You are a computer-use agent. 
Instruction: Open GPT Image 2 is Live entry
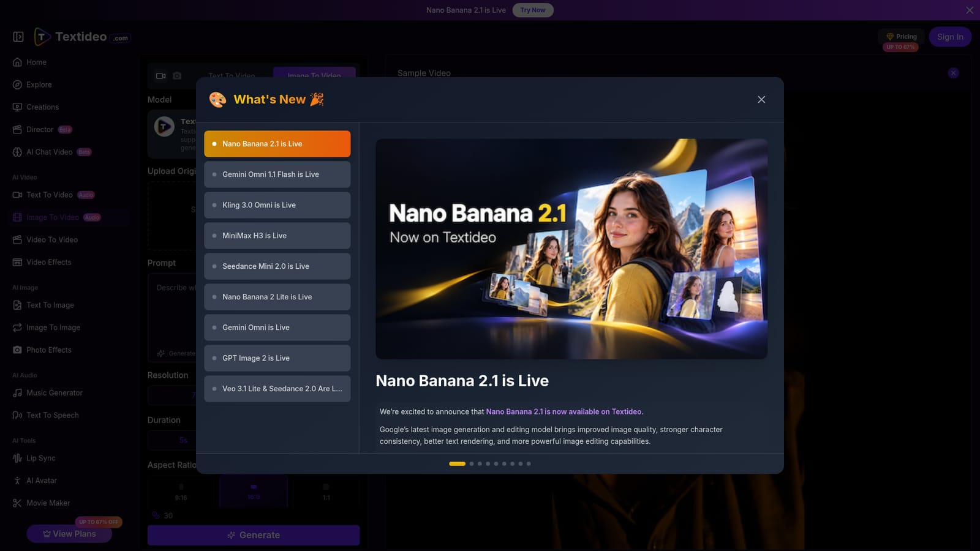coord(277,358)
